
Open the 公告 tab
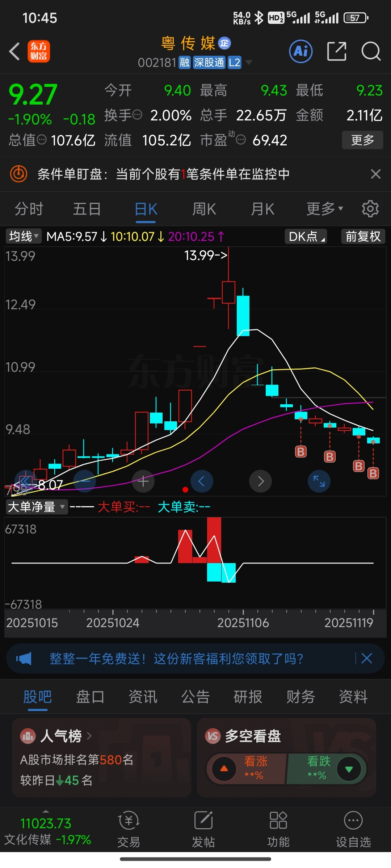coord(195,697)
